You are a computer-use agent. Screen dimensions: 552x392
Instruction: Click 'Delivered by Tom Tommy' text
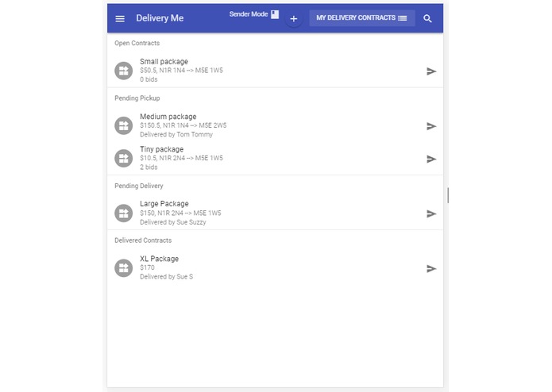tap(176, 134)
